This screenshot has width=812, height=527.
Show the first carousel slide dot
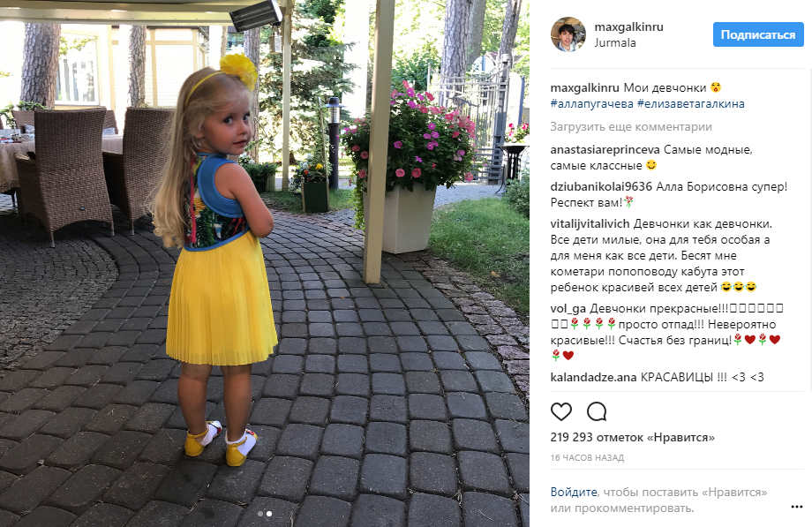[260, 514]
